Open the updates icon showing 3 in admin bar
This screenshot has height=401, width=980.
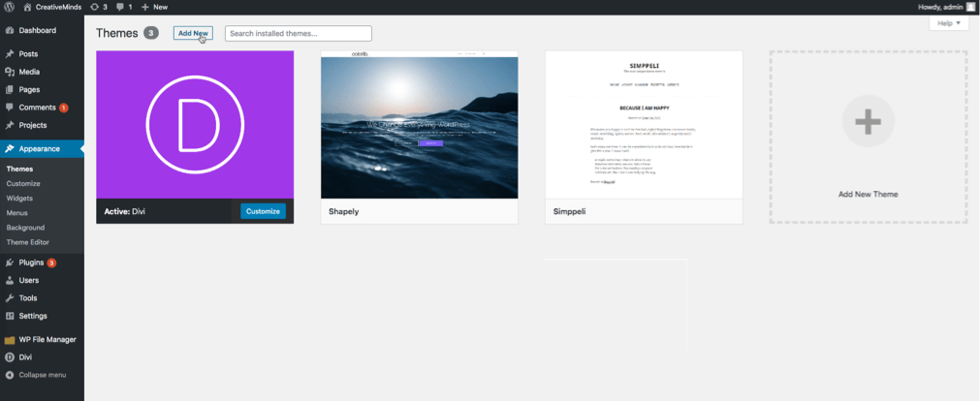point(94,7)
